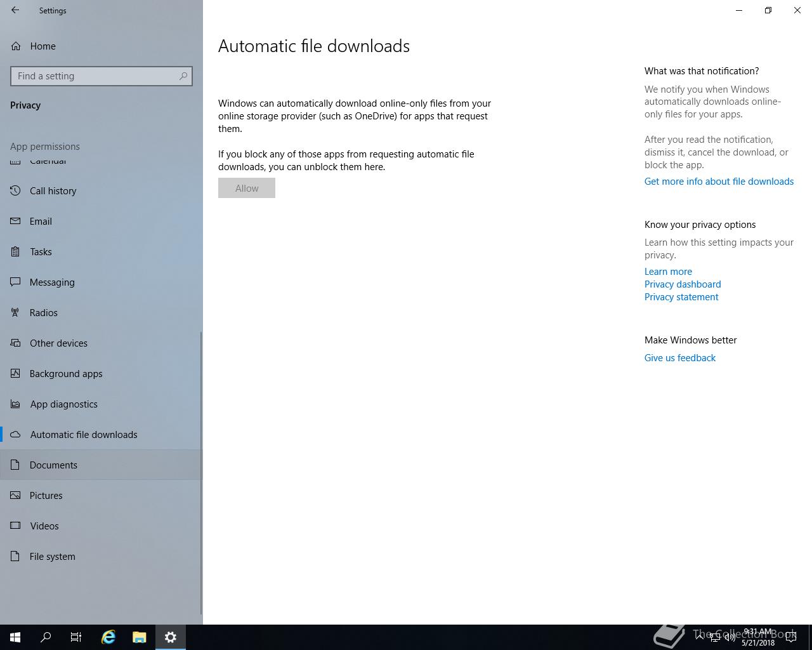Open the Windows Start menu
The image size is (812, 650).
[15, 637]
